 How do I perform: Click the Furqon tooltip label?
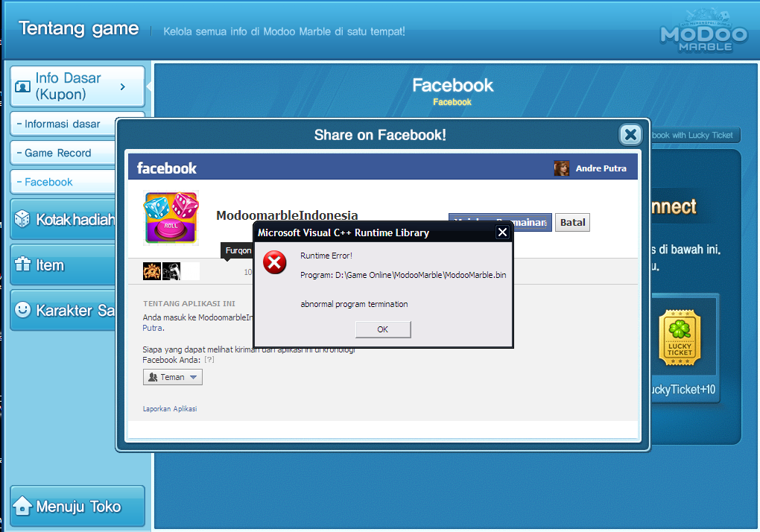pyautogui.click(x=237, y=250)
